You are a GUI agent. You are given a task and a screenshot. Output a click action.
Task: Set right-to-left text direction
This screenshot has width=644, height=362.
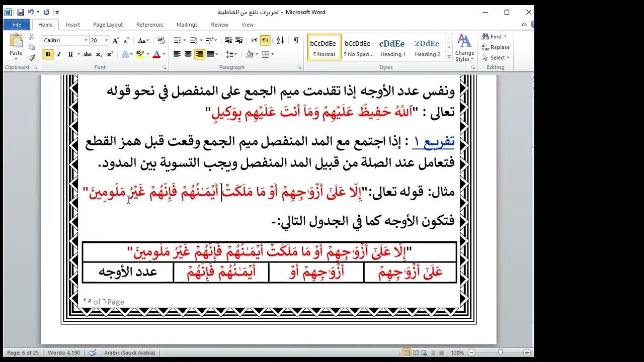pos(265,40)
